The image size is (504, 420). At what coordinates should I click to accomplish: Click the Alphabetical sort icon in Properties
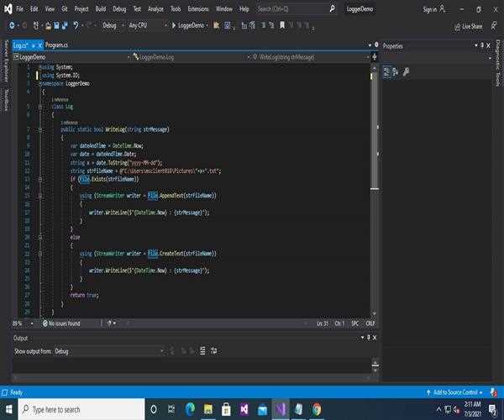point(396,72)
